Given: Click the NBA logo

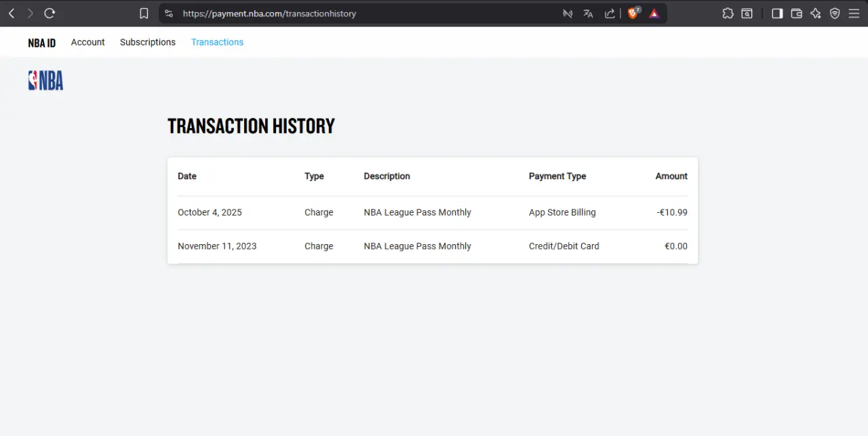Looking at the screenshot, I should [45, 81].
